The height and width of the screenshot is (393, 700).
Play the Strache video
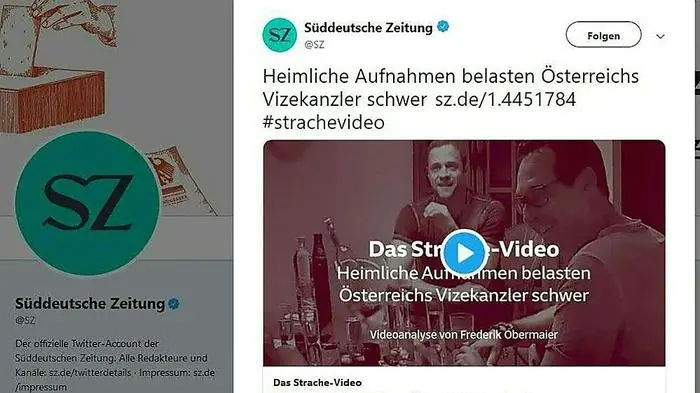[x=464, y=253]
